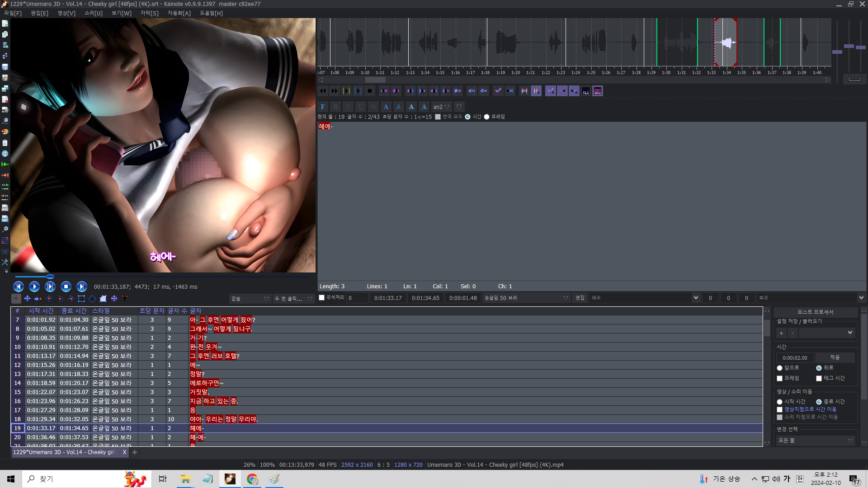Select the 앞으로 forward radio button
Screen dimensions: 868x488
point(779,368)
